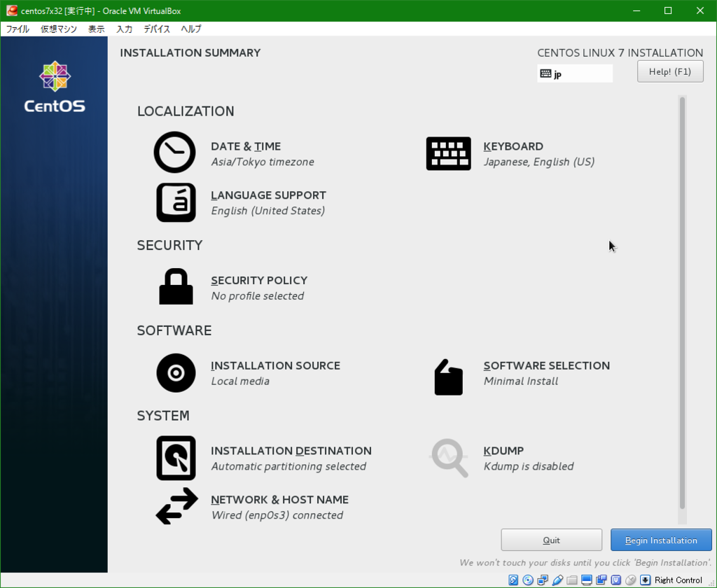Click VirtualBox recording indicator
This screenshot has width=717, height=588.
601,580
